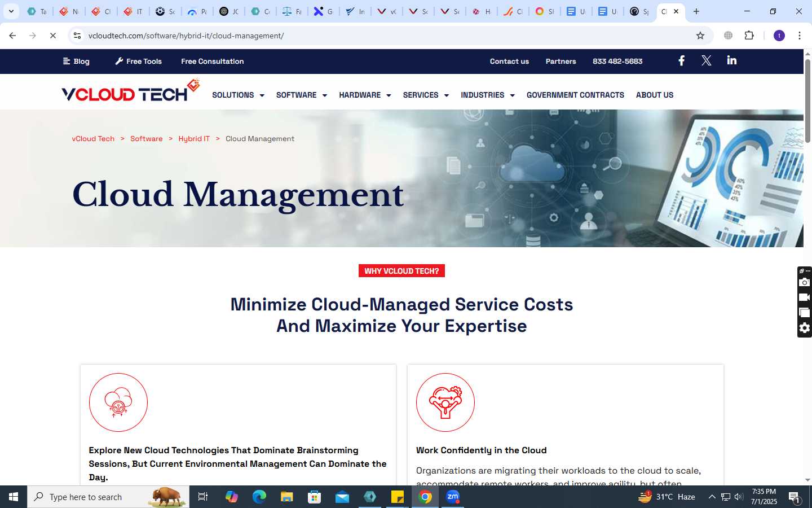Open the Windows Start menu
The width and height of the screenshot is (812, 508).
click(x=14, y=497)
